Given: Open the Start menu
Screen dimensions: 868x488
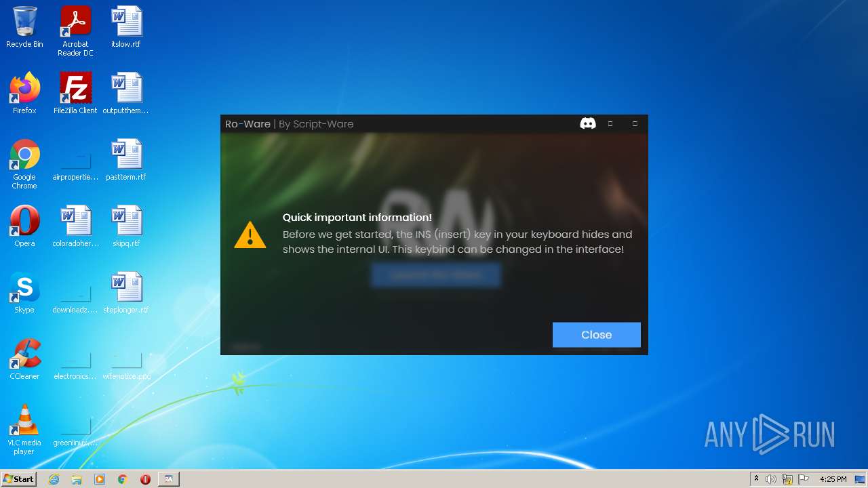Looking at the screenshot, I should pos(19,479).
